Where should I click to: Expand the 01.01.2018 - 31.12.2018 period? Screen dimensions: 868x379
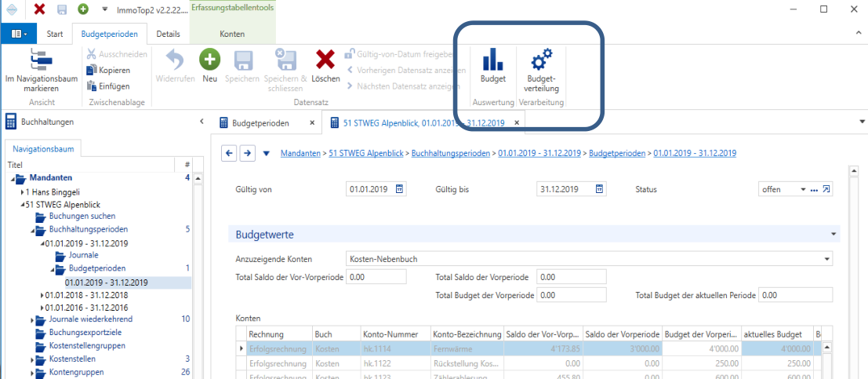click(42, 295)
